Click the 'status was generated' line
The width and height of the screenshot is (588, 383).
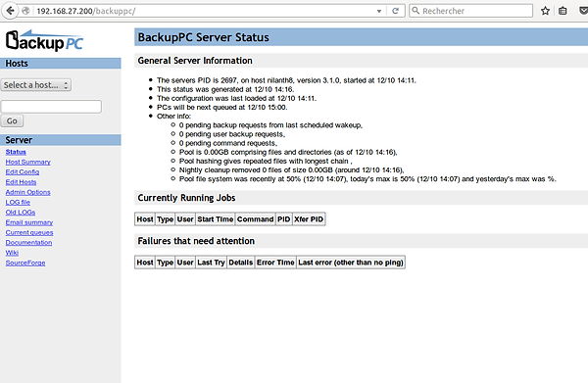[225, 89]
